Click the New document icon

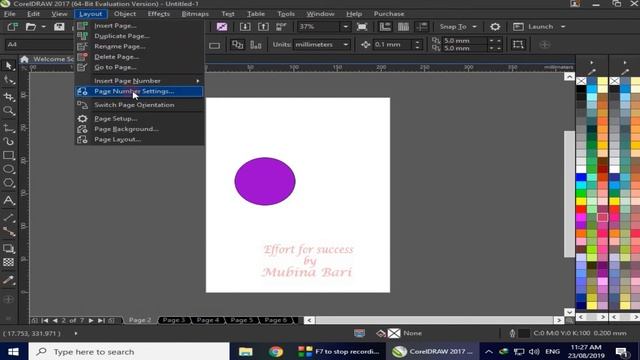click(12, 27)
